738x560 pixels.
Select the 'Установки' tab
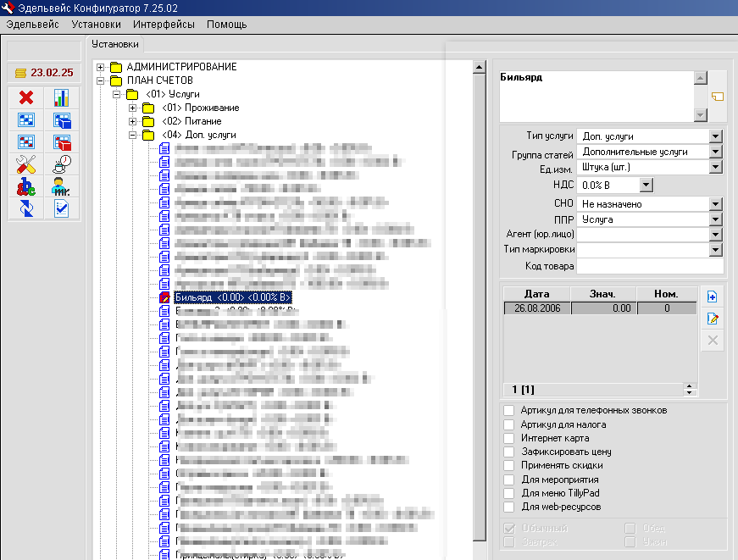click(114, 44)
